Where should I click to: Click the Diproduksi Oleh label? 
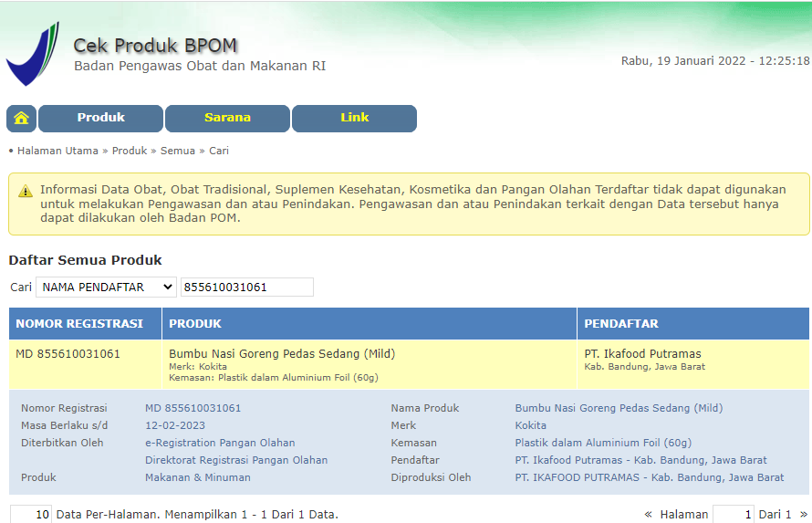(431, 477)
